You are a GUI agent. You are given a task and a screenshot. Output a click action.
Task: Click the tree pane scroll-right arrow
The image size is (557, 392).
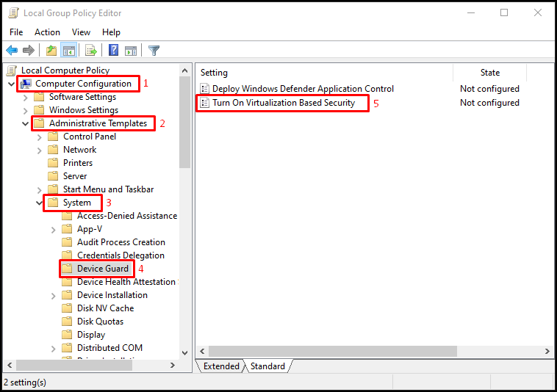pyautogui.click(x=173, y=365)
